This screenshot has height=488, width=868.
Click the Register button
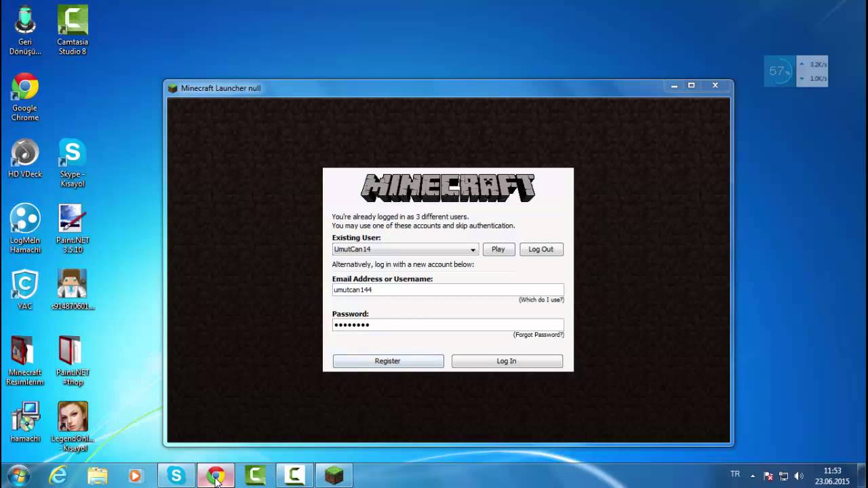coord(388,361)
